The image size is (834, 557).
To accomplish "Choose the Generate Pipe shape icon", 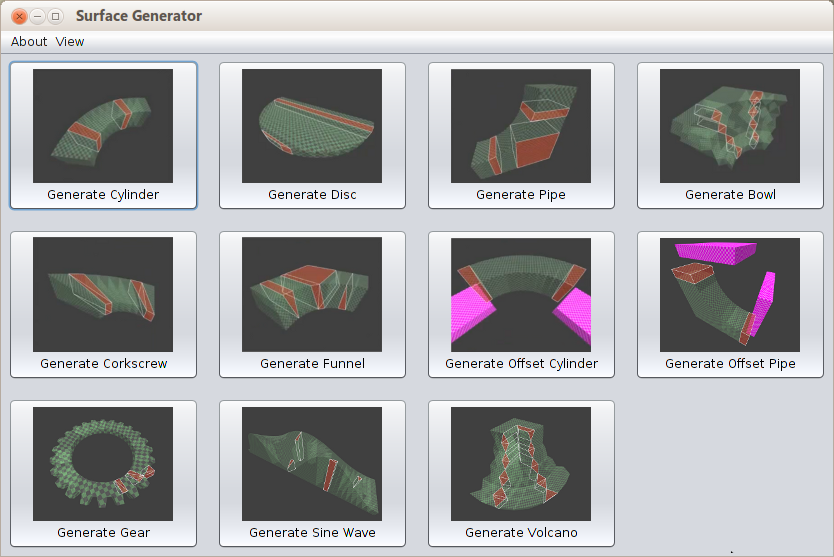I will pyautogui.click(x=521, y=125).
